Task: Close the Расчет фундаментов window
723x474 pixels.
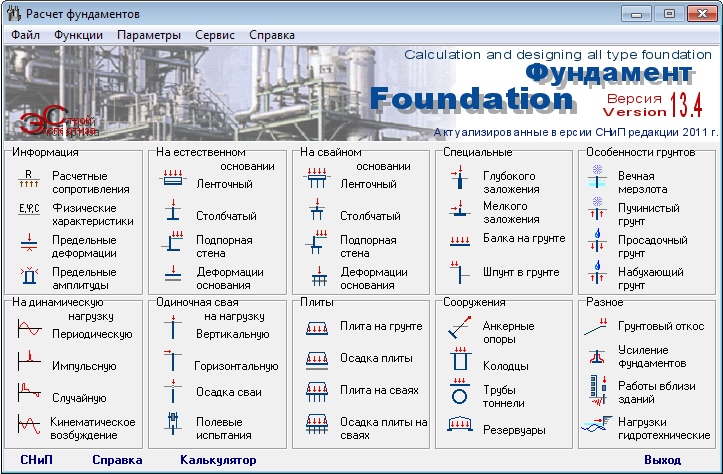Action: (x=702, y=14)
